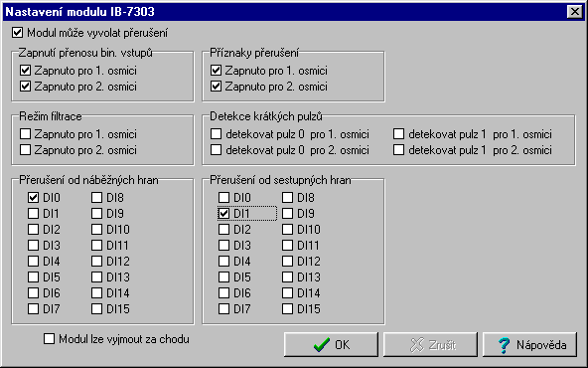Check DI7 in sestupných hran group
The image size is (588, 368).
223,309
